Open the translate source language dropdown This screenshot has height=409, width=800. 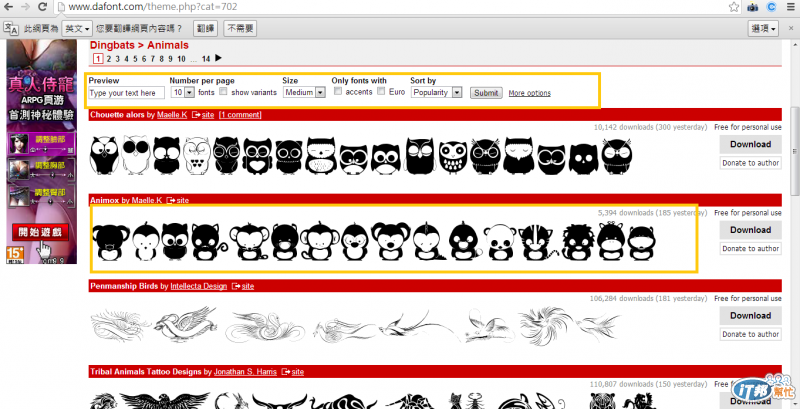coord(77,29)
